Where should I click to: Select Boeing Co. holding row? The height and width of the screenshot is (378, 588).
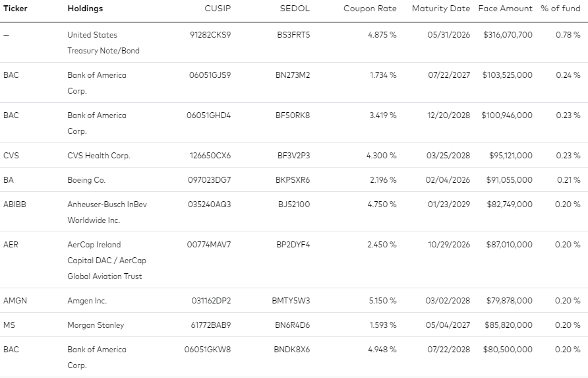294,180
